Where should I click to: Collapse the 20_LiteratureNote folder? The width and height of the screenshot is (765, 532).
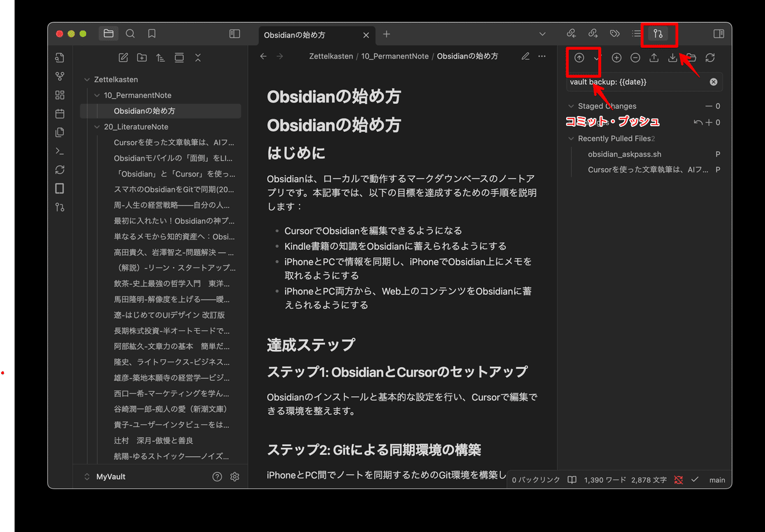point(98,127)
